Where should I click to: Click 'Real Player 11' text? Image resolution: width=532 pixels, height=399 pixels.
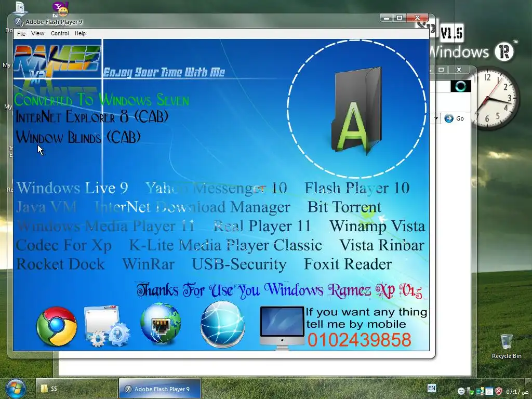262,227
